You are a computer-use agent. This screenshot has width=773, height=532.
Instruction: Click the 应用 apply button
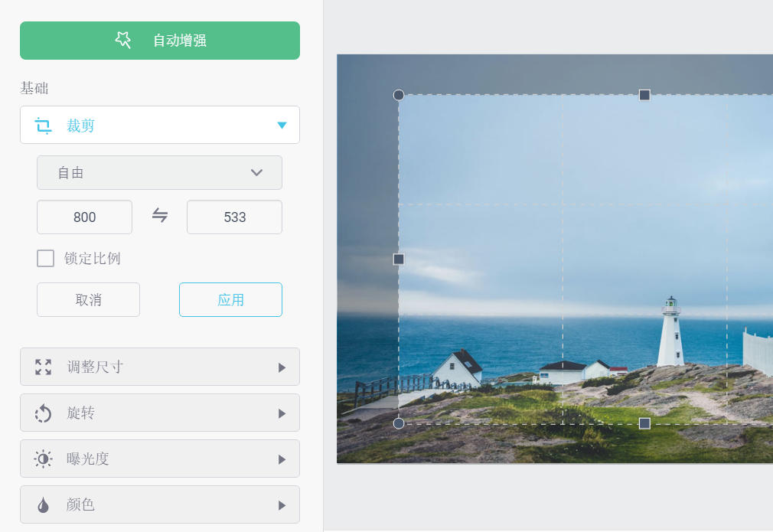[x=230, y=300]
